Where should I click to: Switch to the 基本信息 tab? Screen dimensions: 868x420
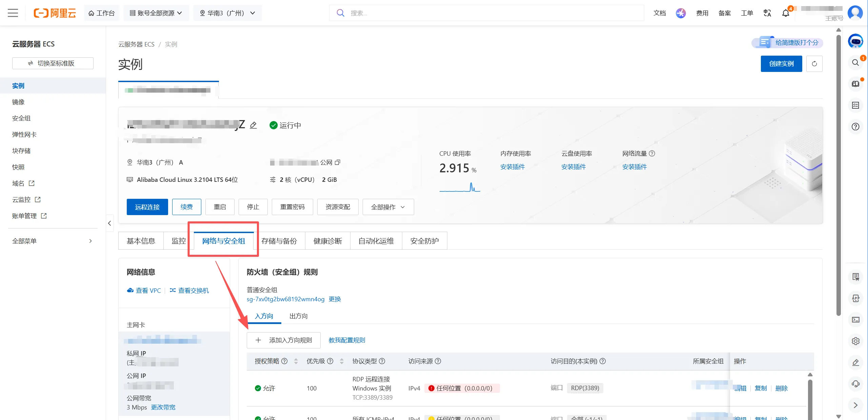click(x=141, y=241)
